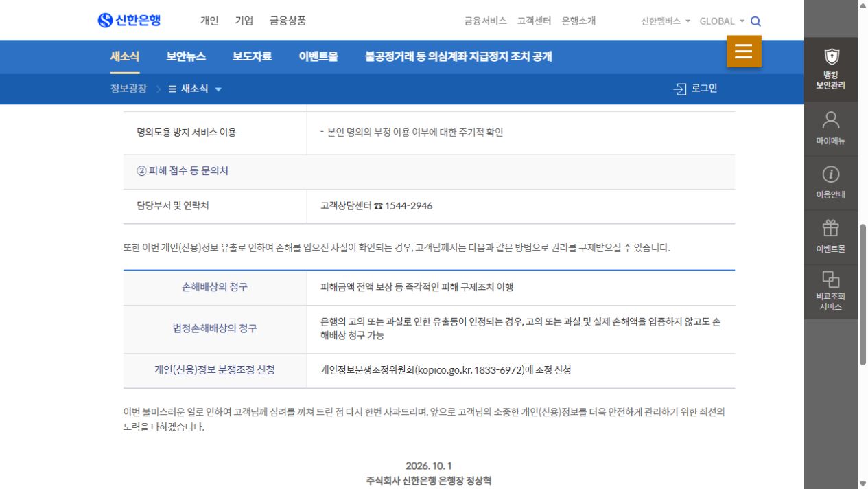This screenshot has height=489, width=868.
Task: Click the 담당부서 및 연락처 cell
Action: 215,206
